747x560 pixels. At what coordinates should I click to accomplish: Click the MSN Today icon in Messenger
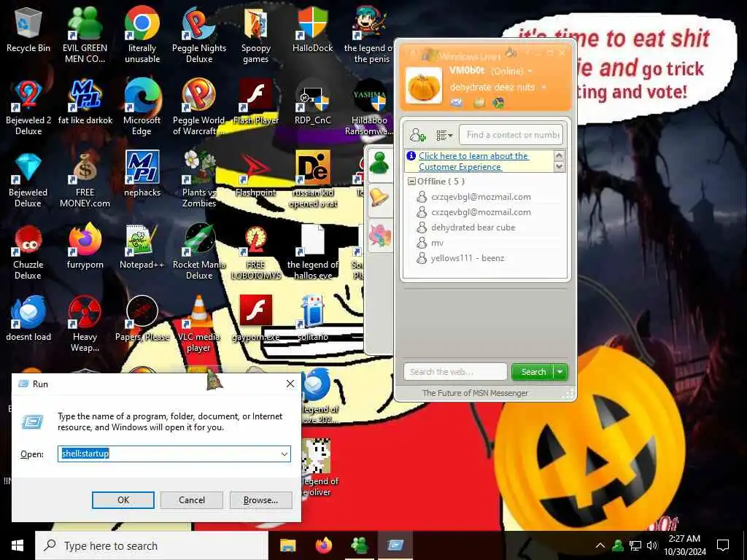[x=498, y=102]
